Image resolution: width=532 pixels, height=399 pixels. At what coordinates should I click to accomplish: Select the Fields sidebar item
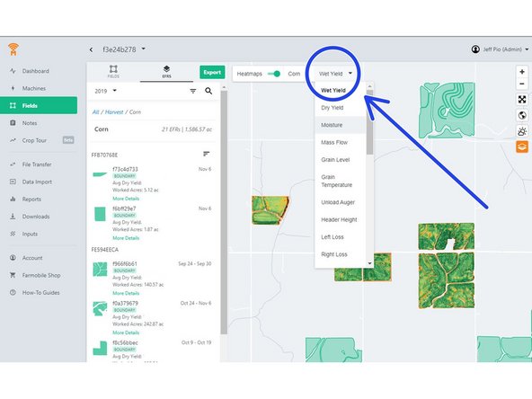click(39, 105)
